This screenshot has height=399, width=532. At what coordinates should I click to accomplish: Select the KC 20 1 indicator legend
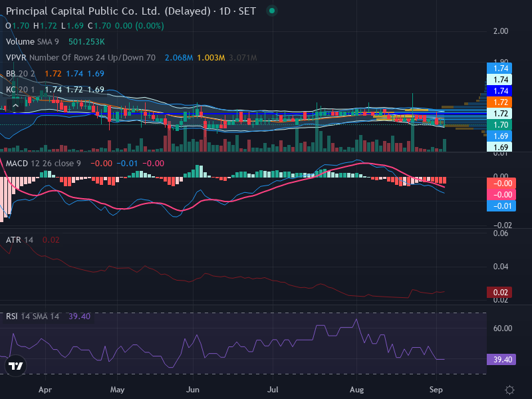click(21, 90)
